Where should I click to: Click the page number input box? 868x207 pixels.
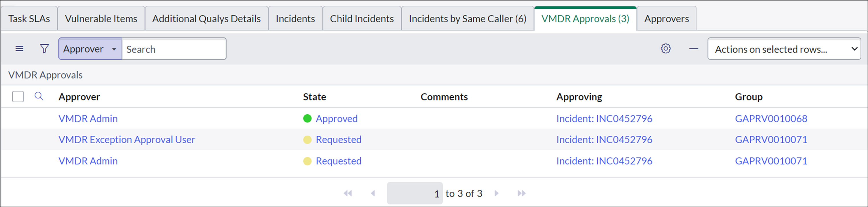[x=414, y=193]
